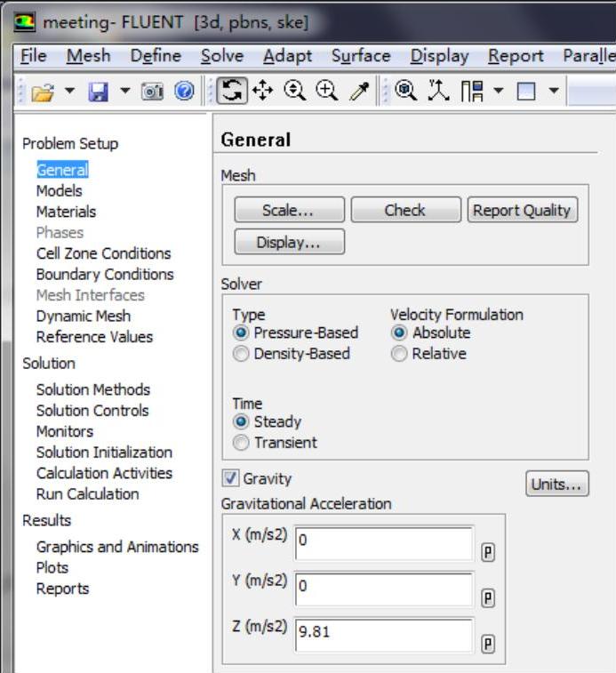Click the Z gravitational acceleration field
The width and height of the screenshot is (616, 673).
pyautogui.click(x=384, y=636)
